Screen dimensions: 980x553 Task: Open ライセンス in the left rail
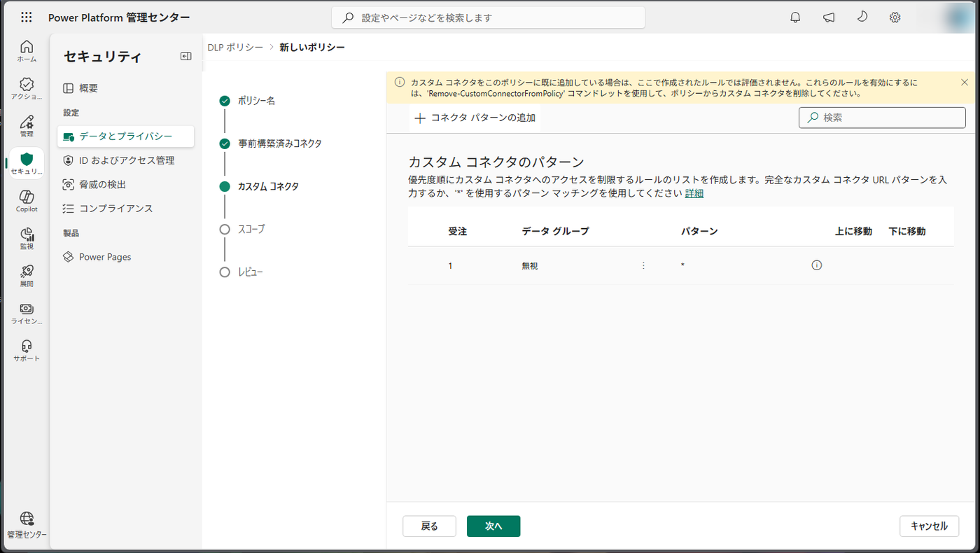coord(27,314)
